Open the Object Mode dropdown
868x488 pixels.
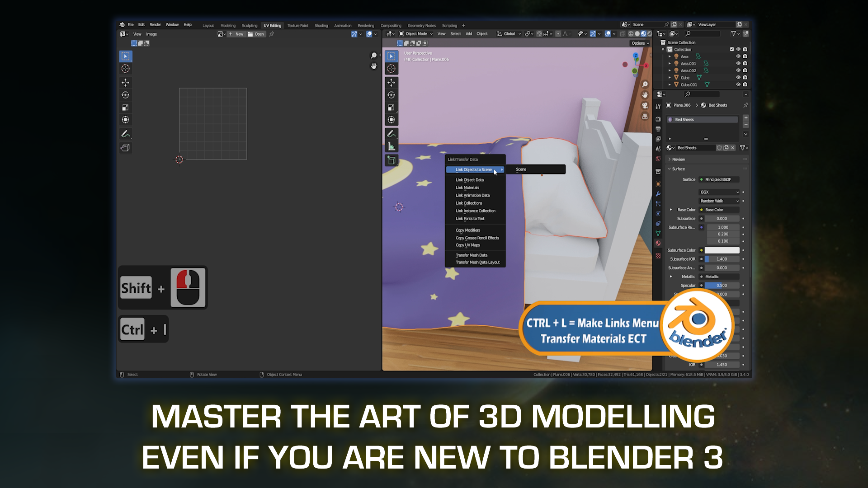point(416,33)
